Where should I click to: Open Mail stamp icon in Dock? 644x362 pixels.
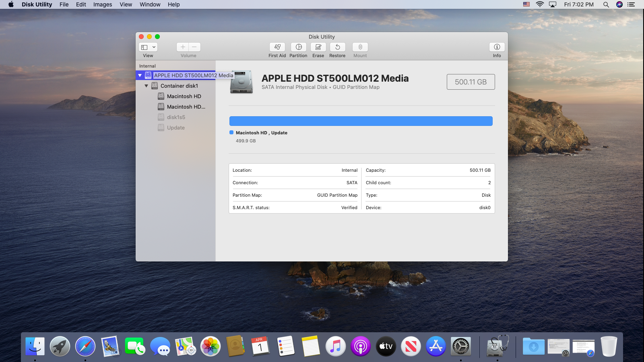pos(110,346)
